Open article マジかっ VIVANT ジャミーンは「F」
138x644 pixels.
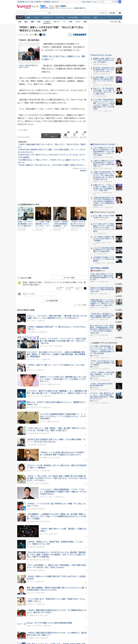coord(63,341)
